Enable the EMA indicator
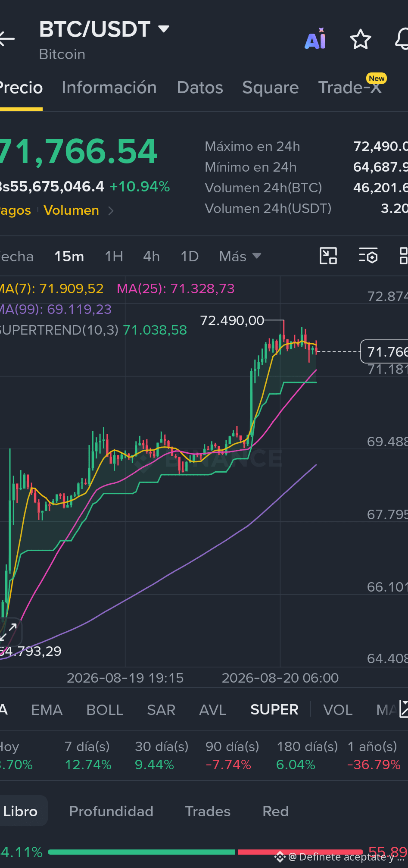The width and height of the screenshot is (408, 868). pos(47,710)
